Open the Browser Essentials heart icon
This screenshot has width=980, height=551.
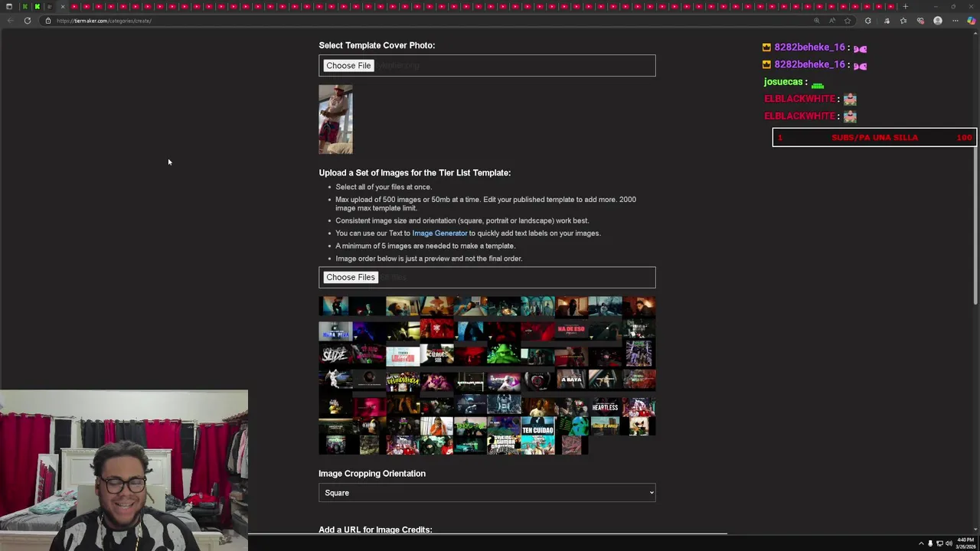click(920, 21)
